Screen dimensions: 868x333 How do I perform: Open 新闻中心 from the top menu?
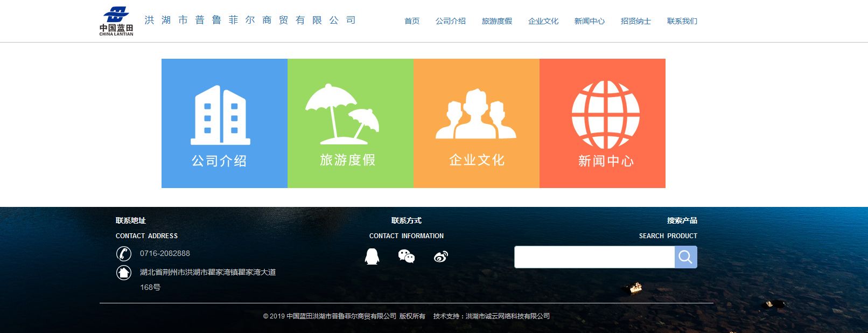(x=590, y=21)
